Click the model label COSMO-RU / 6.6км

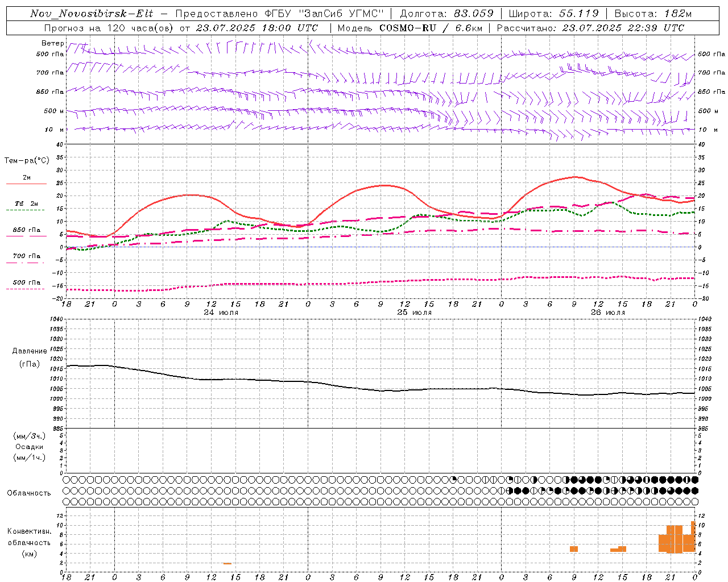pyautogui.click(x=431, y=28)
